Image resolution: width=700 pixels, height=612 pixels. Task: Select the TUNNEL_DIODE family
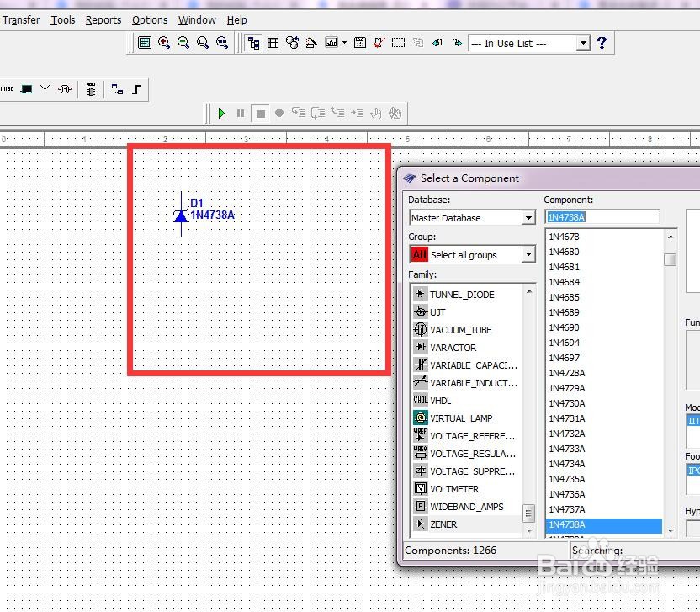466,295
